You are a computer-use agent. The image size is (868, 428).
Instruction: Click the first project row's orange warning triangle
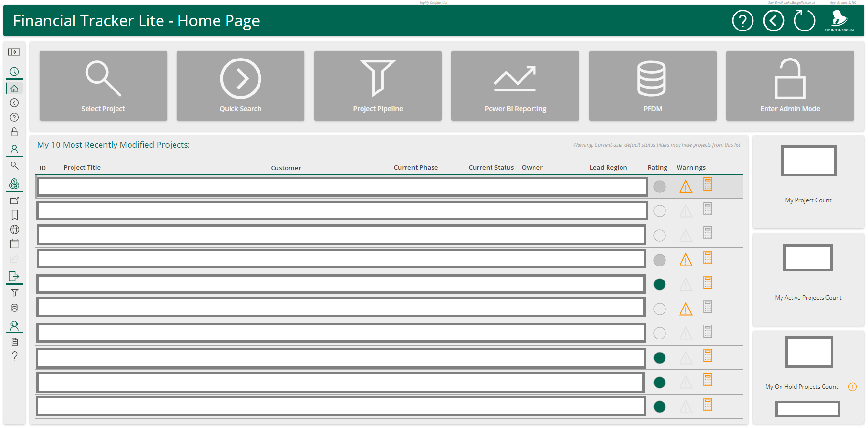(685, 187)
